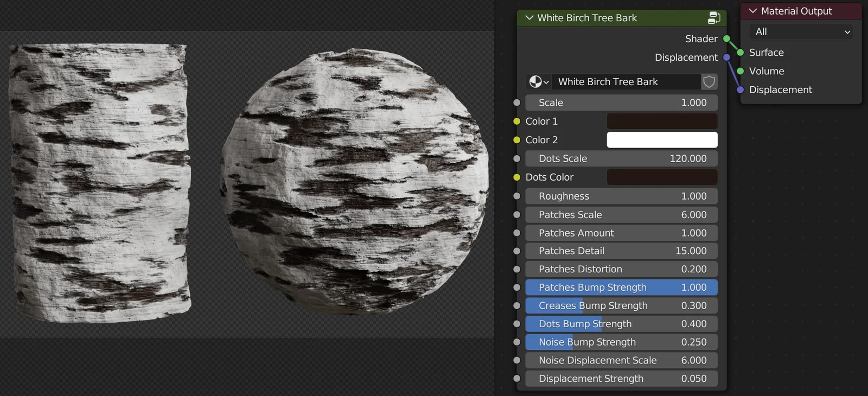The width and height of the screenshot is (868, 396).
Task: Click the Patches Bump Strength input socket
Action: point(516,288)
